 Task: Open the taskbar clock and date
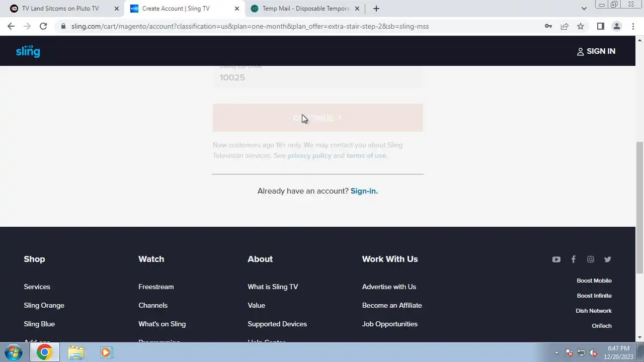618,352
